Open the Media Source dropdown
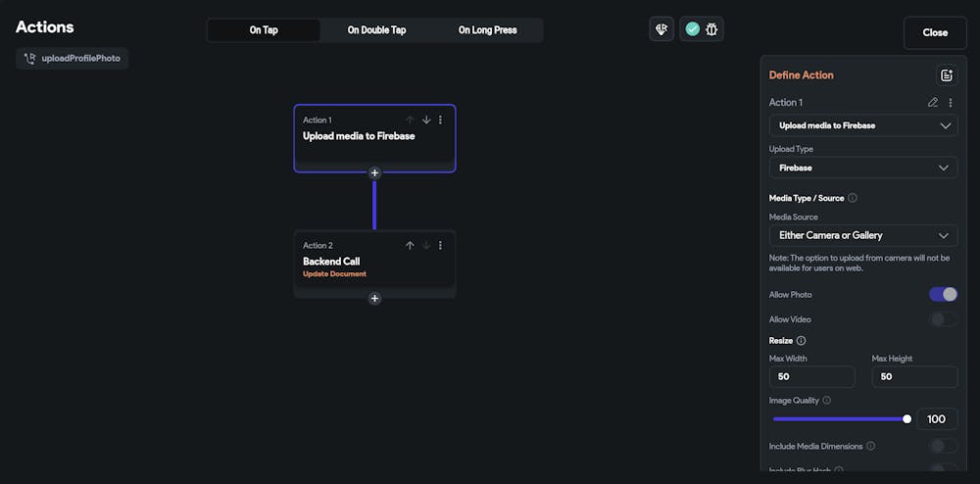Image resolution: width=980 pixels, height=484 pixels. pos(862,235)
